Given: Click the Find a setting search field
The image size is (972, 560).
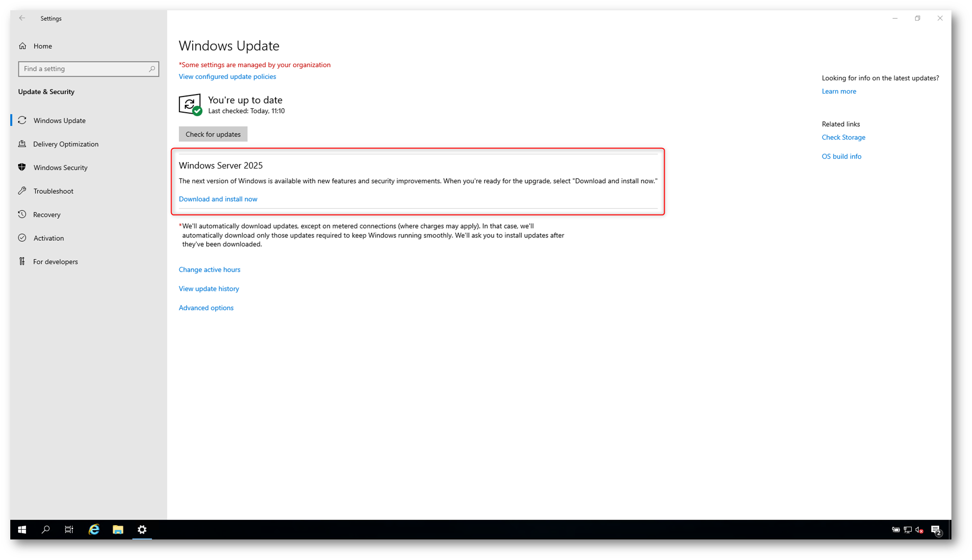Looking at the screenshot, I should pyautogui.click(x=83, y=69).
